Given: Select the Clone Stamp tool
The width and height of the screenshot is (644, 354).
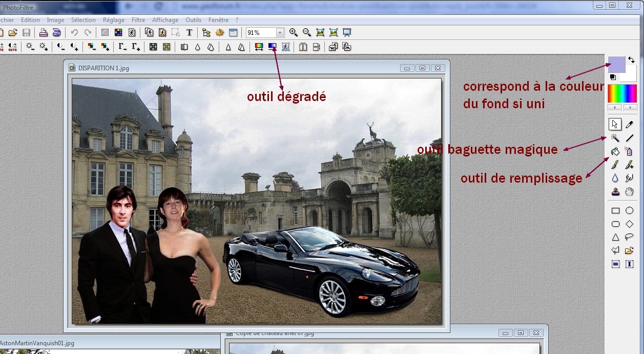Looking at the screenshot, I should (x=615, y=192).
